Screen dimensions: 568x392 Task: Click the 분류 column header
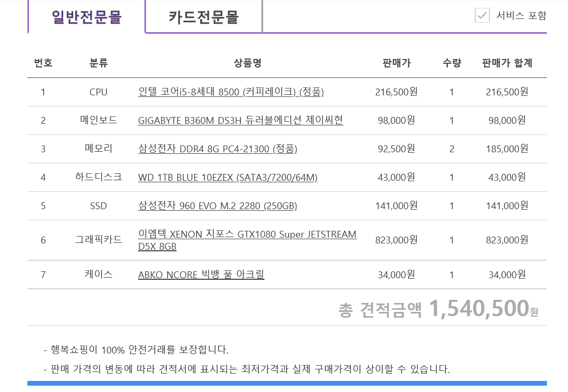pos(98,63)
